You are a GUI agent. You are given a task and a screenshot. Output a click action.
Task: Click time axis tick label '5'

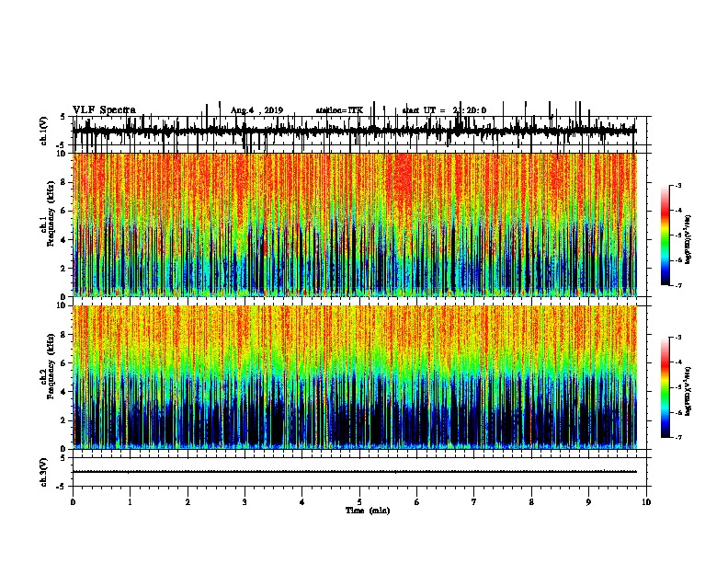[x=359, y=502]
